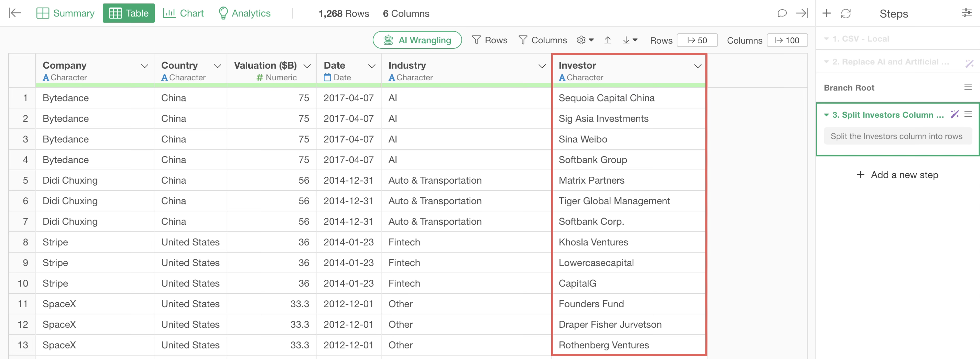
Task: Click the Rows limit field showing 50
Action: pyautogui.click(x=697, y=40)
